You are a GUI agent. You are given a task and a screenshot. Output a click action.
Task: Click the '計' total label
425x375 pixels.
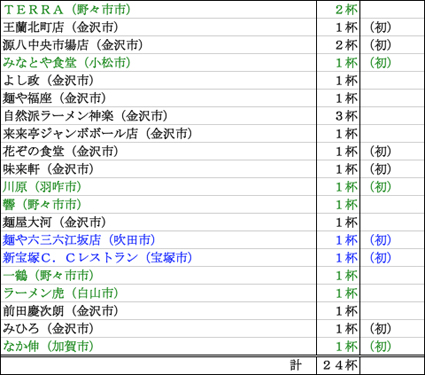[x=295, y=365]
